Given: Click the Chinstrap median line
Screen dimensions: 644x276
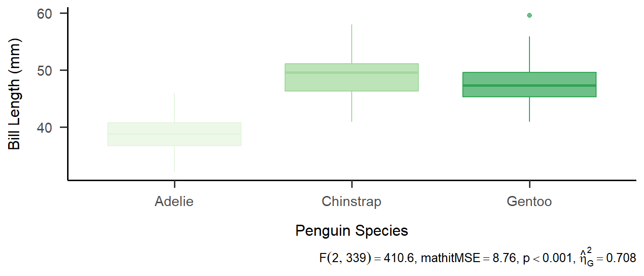Looking at the screenshot, I should pos(352,72).
